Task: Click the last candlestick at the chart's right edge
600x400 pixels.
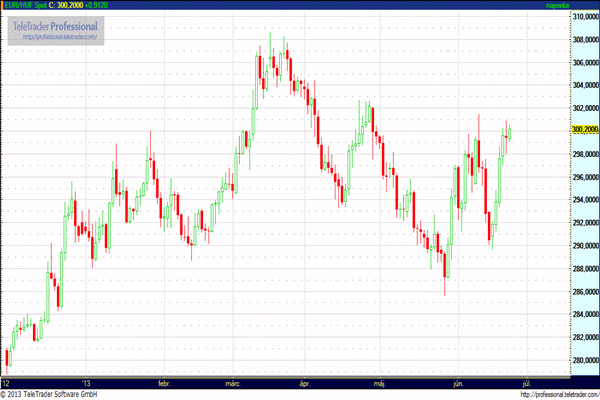Action: [x=510, y=133]
